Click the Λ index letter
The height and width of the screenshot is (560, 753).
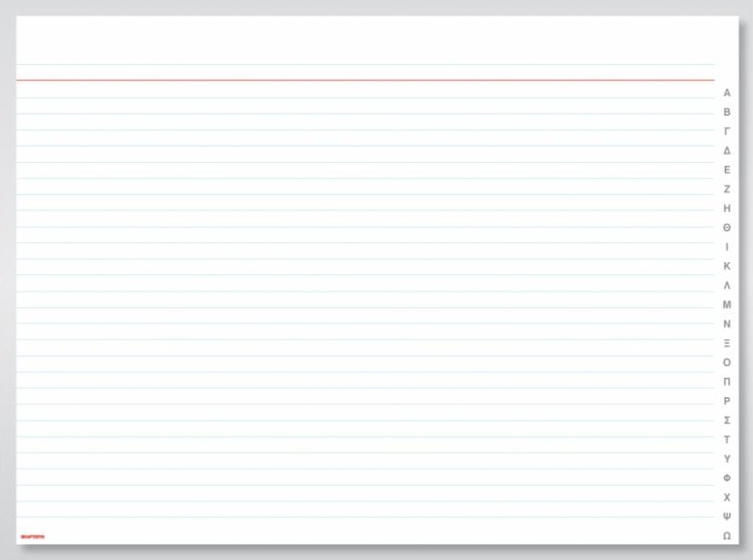(x=727, y=286)
